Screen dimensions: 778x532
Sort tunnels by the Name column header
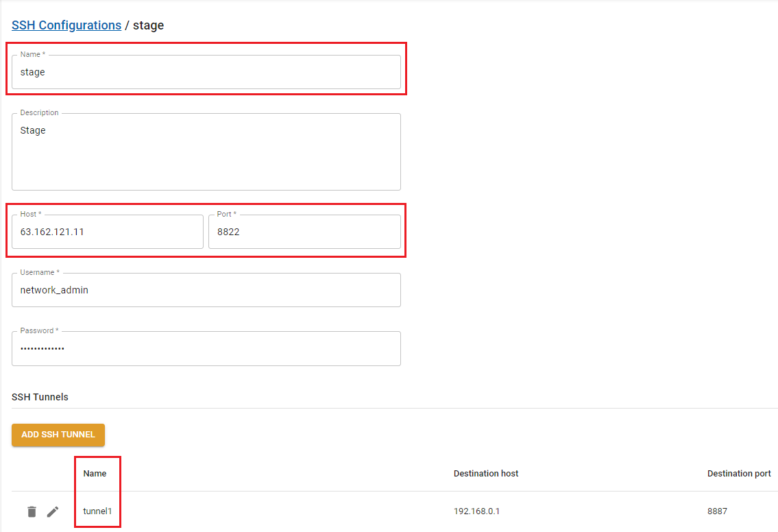tap(95, 474)
